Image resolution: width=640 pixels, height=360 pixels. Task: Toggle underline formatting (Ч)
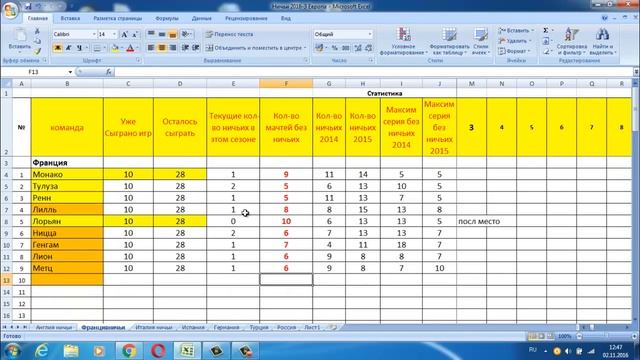[79, 48]
